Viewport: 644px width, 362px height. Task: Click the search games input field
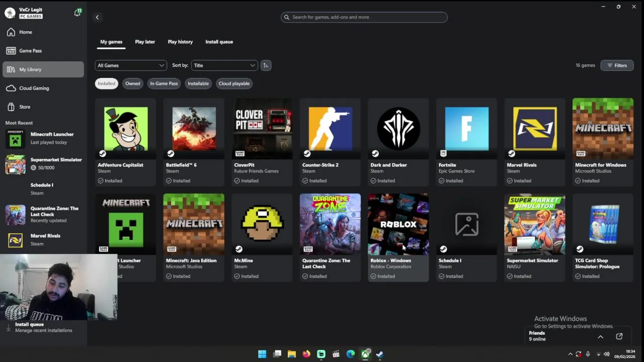point(364,17)
